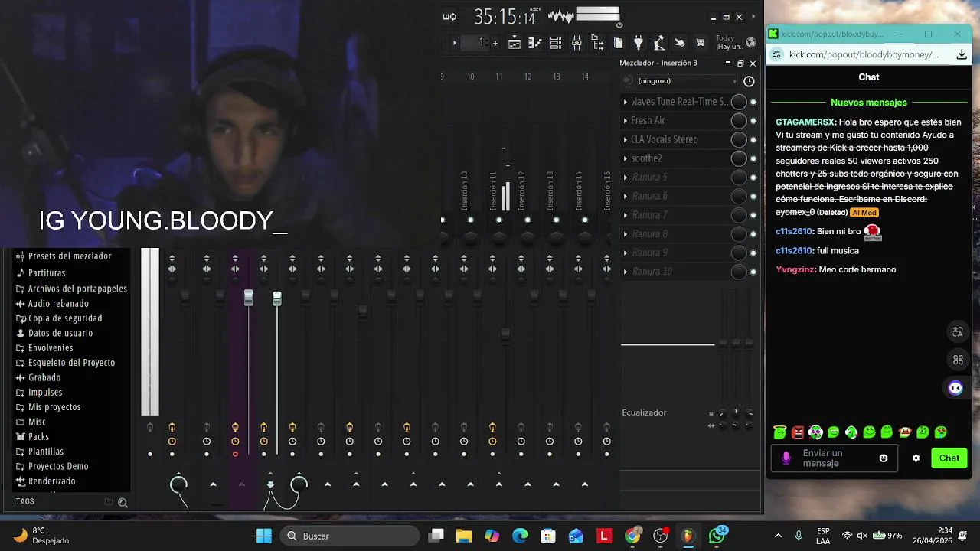Click the search magnifier beside TAGS
Viewport: 980px width, 551px height.
pos(122,503)
